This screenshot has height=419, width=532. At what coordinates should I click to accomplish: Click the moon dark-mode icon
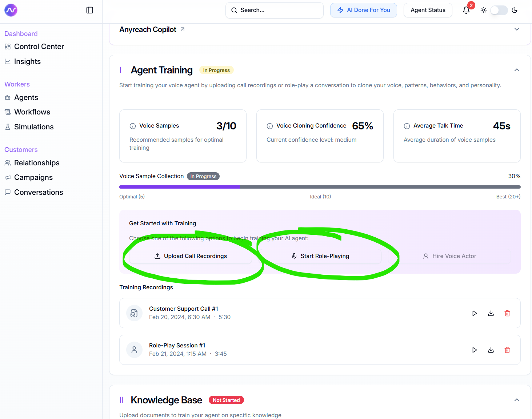pyautogui.click(x=515, y=10)
